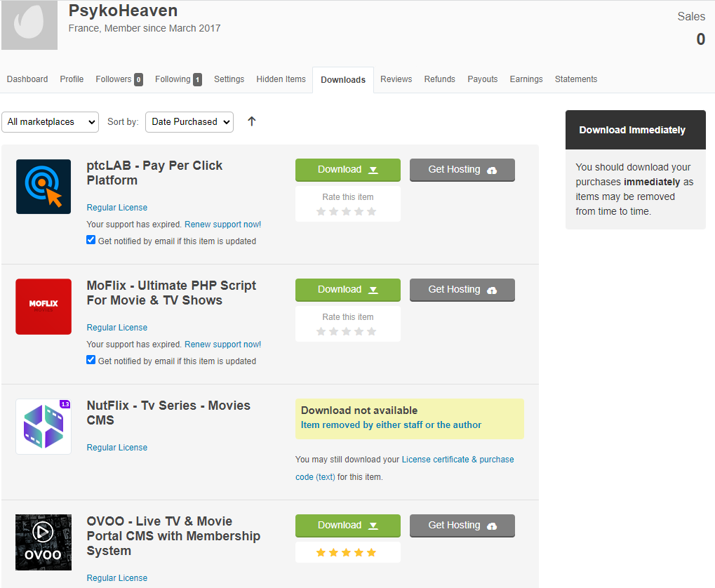View the Followers tab

(119, 79)
